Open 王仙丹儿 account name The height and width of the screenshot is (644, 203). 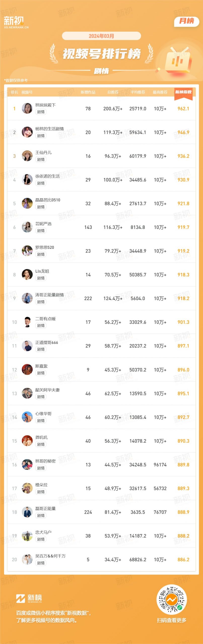click(x=43, y=152)
